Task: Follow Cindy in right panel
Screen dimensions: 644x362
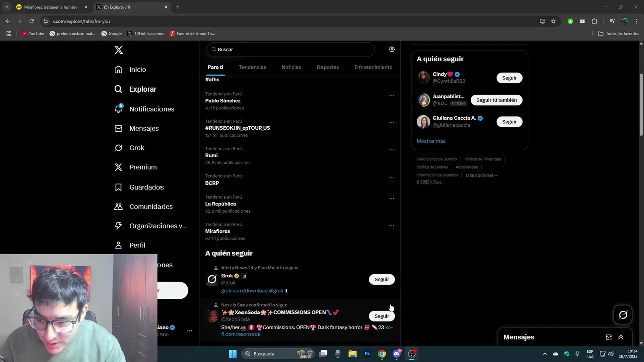Action: [509, 78]
